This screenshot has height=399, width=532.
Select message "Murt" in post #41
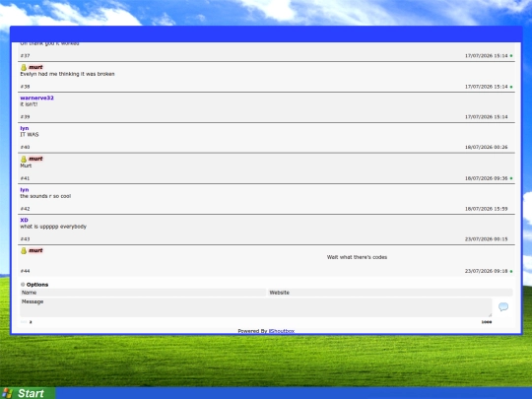tap(26, 166)
